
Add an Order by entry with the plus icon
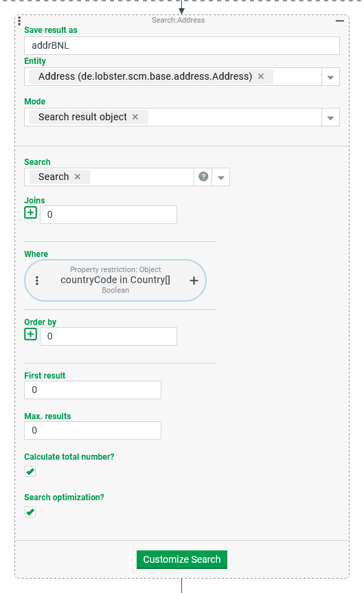point(31,335)
